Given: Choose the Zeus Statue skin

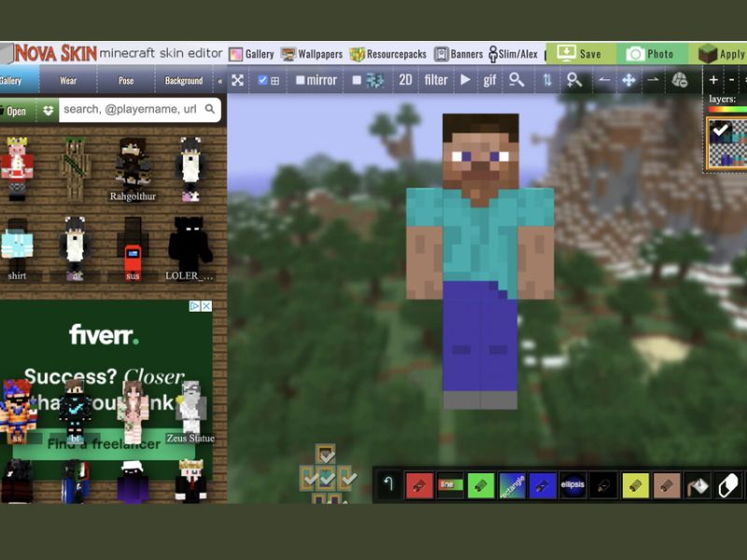Looking at the screenshot, I should (190, 412).
